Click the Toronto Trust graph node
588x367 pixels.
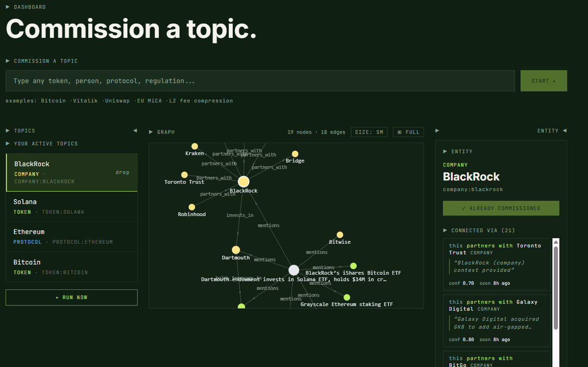coord(184,175)
